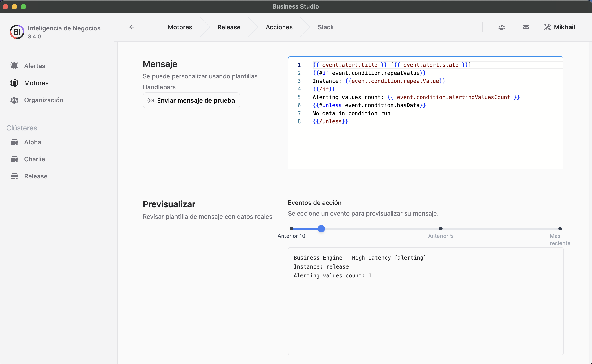Screen dimensions: 592x364
Task: Click the Alerting values count template line
Action: [x=416, y=97]
